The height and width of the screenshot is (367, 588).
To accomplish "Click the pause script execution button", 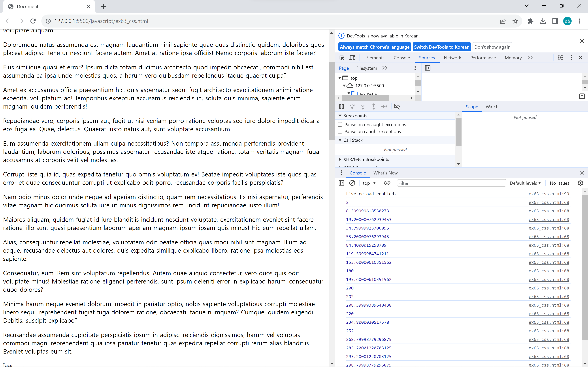I will (x=341, y=107).
